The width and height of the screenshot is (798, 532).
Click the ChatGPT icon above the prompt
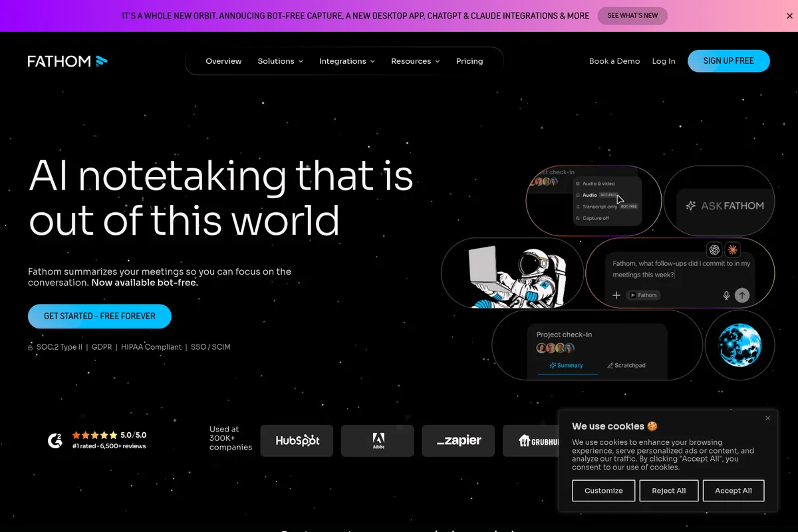coord(715,250)
